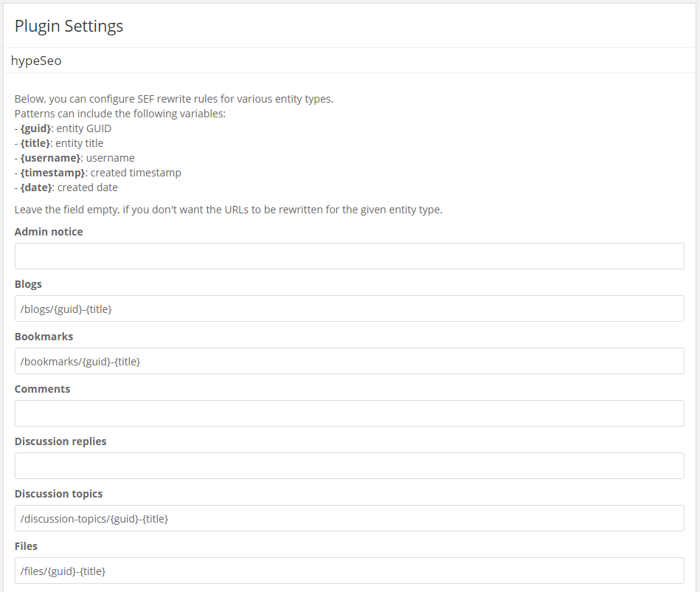The image size is (700, 592).
Task: Click the bold {username} variable in the list
Action: [x=50, y=158]
